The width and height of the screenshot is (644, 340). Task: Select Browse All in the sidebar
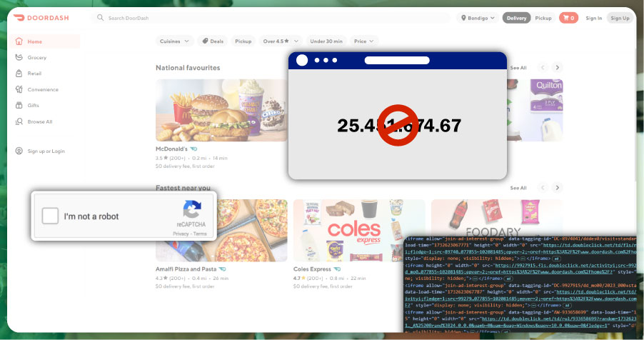[x=39, y=121]
